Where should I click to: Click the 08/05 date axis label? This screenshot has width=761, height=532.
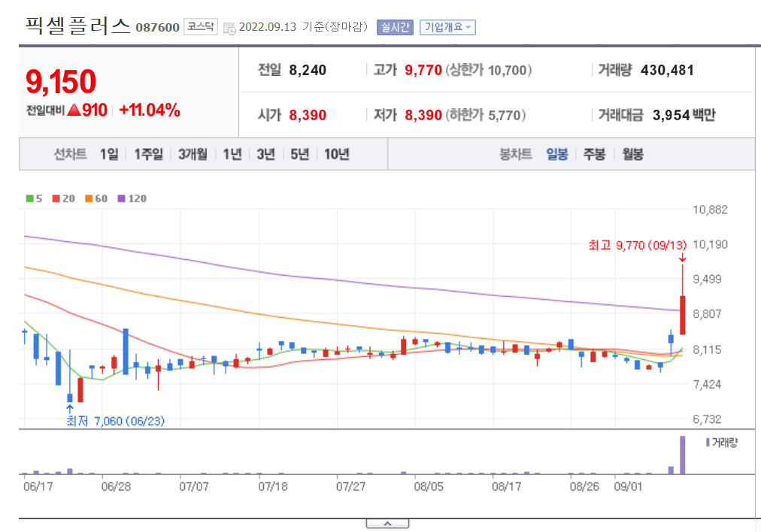(429, 486)
